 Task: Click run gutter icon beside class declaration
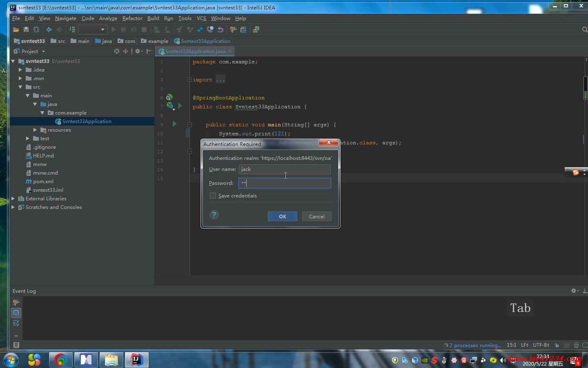click(x=180, y=106)
